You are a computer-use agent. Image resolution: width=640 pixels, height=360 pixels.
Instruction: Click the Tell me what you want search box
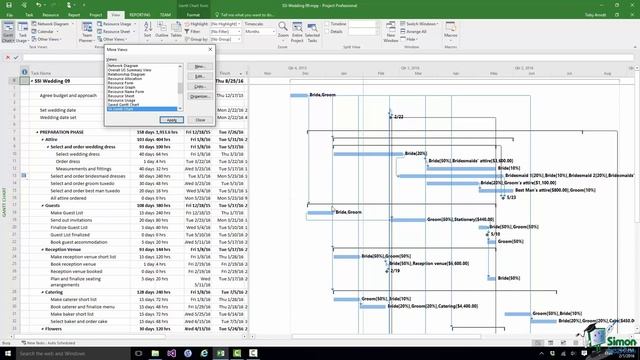click(247, 15)
